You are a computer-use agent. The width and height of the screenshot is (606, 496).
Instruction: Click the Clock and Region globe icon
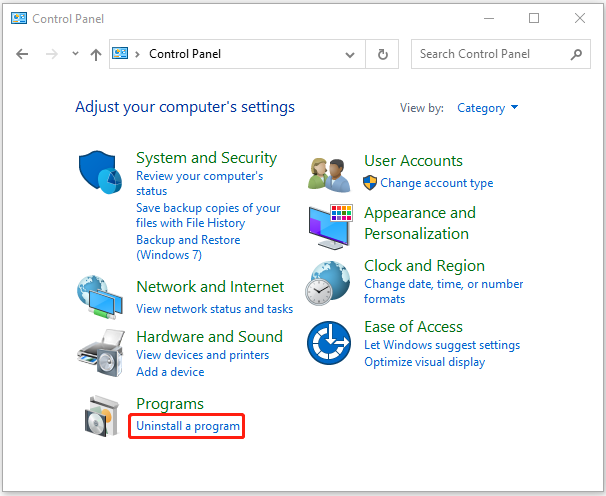coord(328,283)
